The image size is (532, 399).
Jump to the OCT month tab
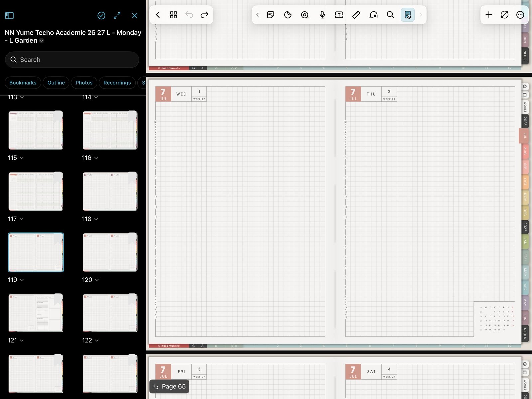(x=525, y=181)
